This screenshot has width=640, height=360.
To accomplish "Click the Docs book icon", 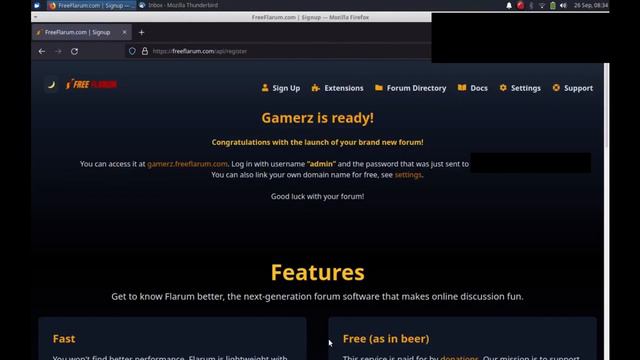I will click(462, 88).
